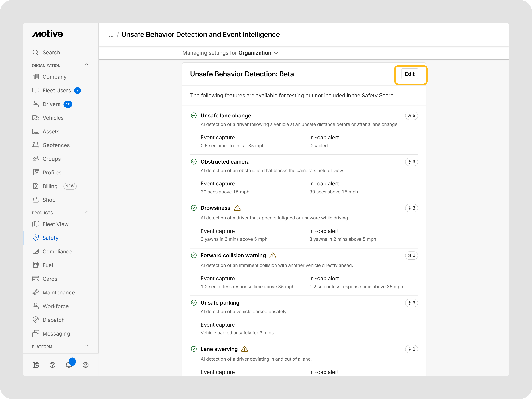Click the Motive logo
This screenshot has height=399, width=532.
click(47, 34)
